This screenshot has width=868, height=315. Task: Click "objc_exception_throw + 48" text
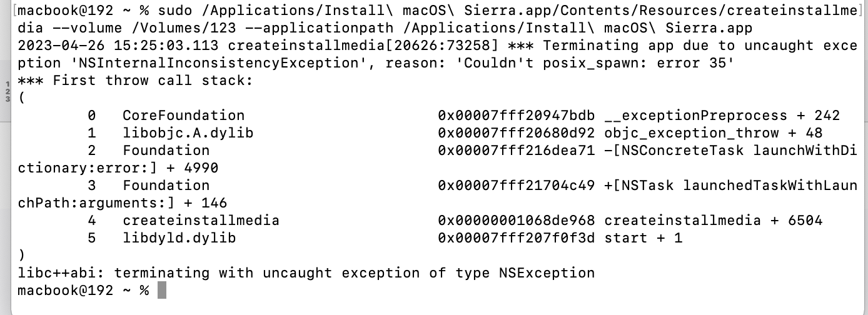point(713,133)
